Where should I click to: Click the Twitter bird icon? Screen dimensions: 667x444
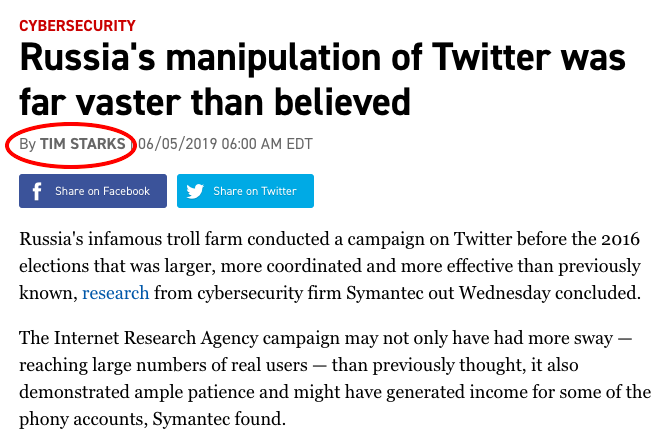(x=195, y=191)
